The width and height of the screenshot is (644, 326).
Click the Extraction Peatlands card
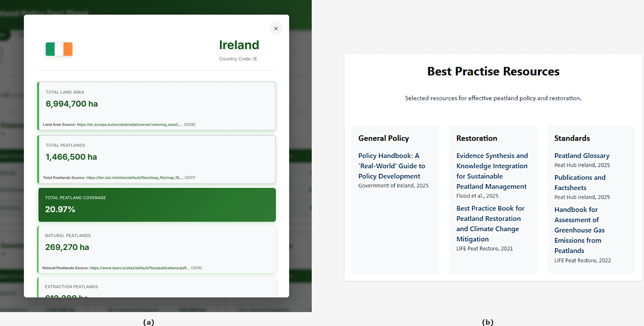point(157,288)
